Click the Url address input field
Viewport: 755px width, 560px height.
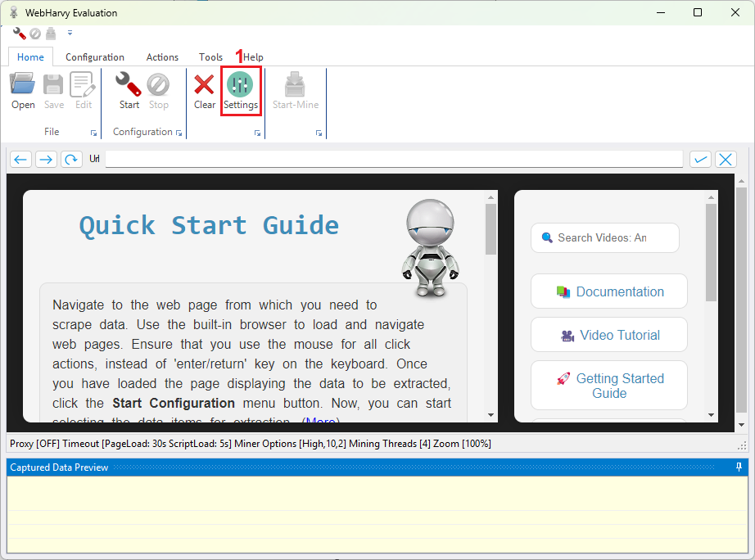[393, 160]
